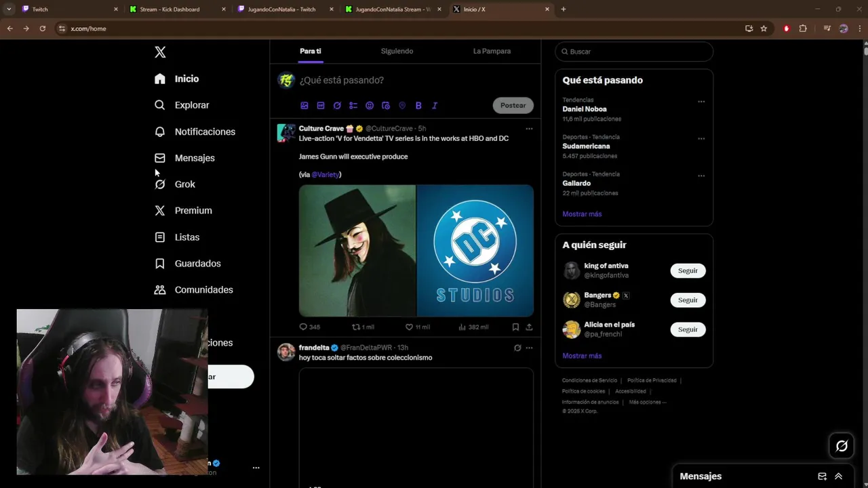Image resolution: width=868 pixels, height=488 pixels.
Task: Open Notificaciones in the sidebar
Action: pos(195,131)
